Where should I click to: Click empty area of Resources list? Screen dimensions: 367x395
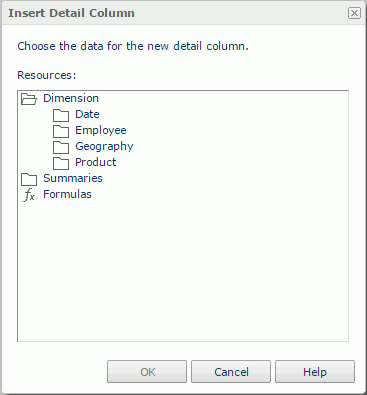[183, 270]
